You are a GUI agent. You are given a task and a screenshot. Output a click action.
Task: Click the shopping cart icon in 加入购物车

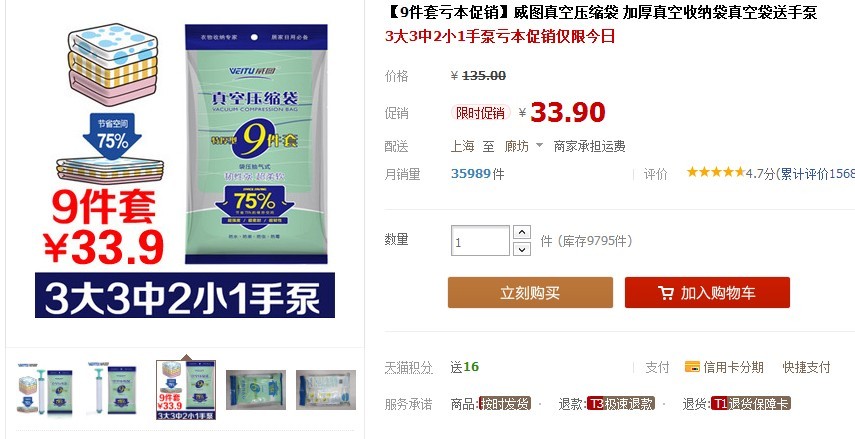pyautogui.click(x=665, y=293)
